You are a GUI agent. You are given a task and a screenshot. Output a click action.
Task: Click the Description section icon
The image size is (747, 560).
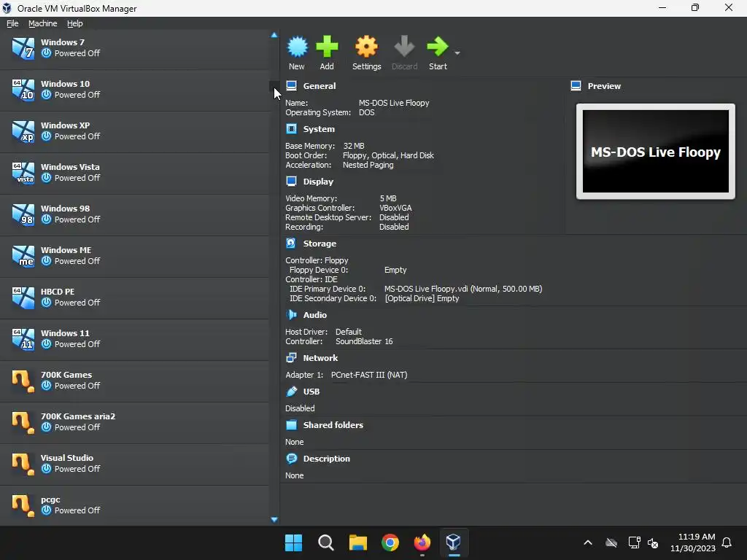291,459
